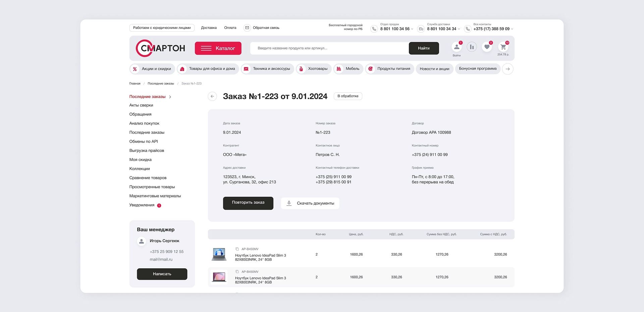Open favorites heart icon
Viewport: 644px width, 312px height.
487,47
